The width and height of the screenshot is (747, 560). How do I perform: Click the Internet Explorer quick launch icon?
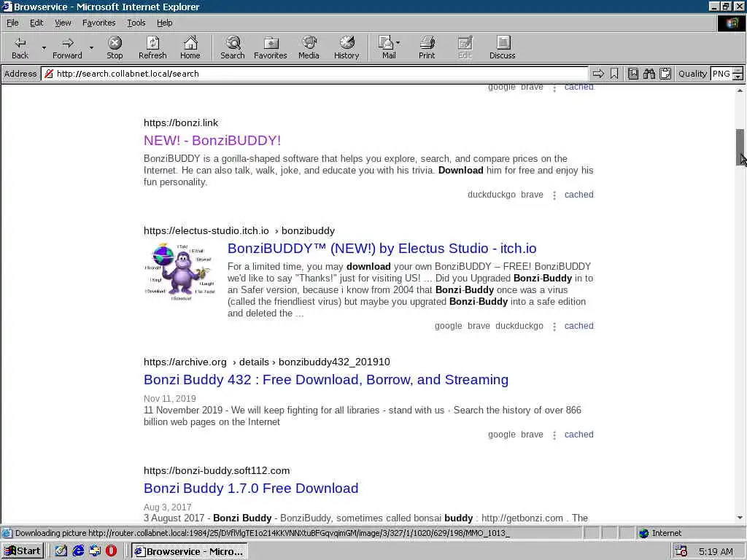(x=78, y=551)
